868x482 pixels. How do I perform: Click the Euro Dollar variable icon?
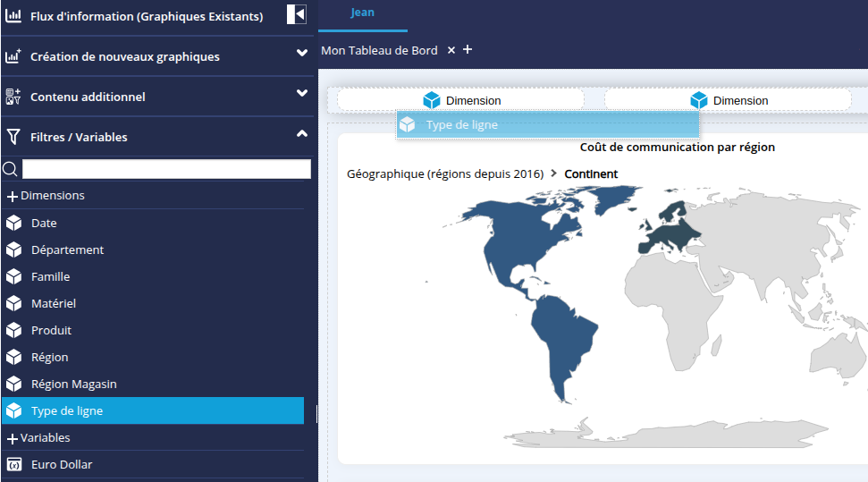click(x=13, y=464)
